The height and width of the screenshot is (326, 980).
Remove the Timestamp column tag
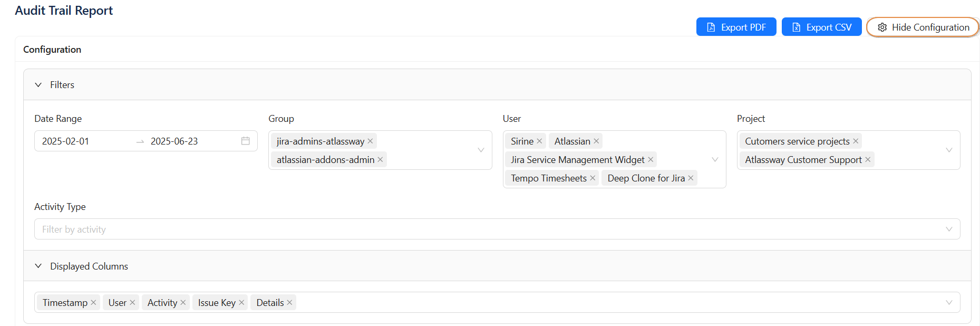93,302
